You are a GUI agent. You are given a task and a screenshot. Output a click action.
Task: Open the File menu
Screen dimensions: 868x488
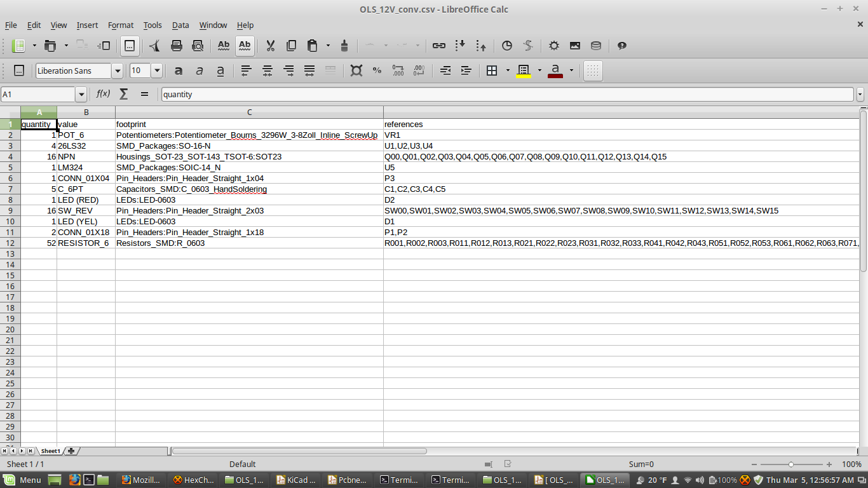click(x=11, y=25)
